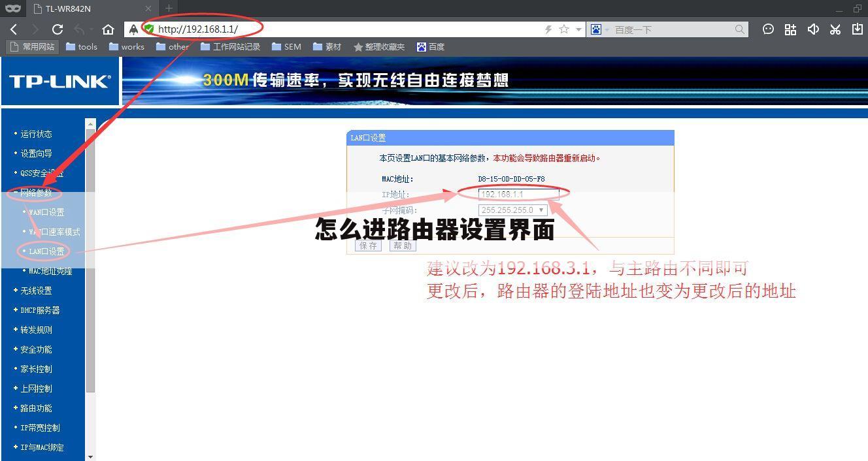Open WAN口速率模式 submenu item
The width and height of the screenshot is (868, 461).
[x=54, y=232]
